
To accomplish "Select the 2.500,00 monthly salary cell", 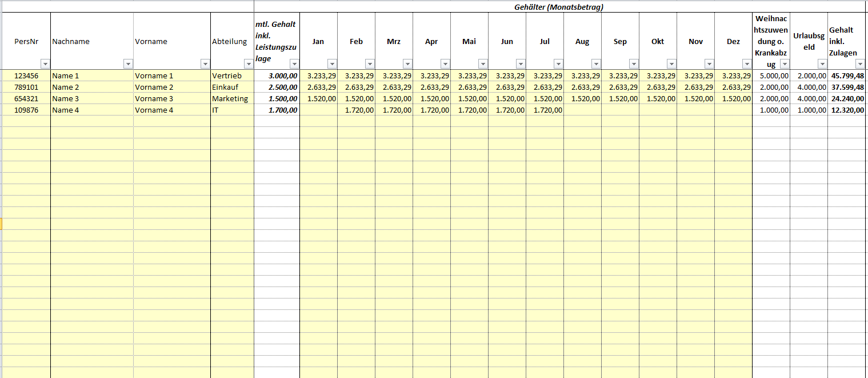I will click(277, 87).
